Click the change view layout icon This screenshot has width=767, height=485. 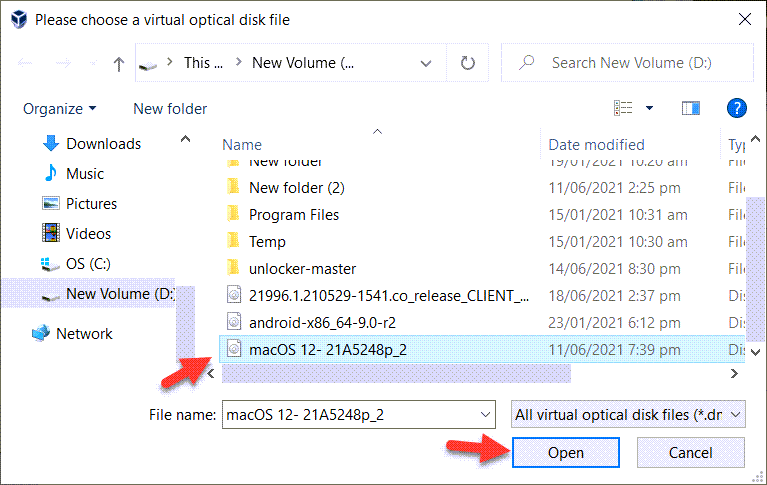pyautogui.click(x=624, y=108)
